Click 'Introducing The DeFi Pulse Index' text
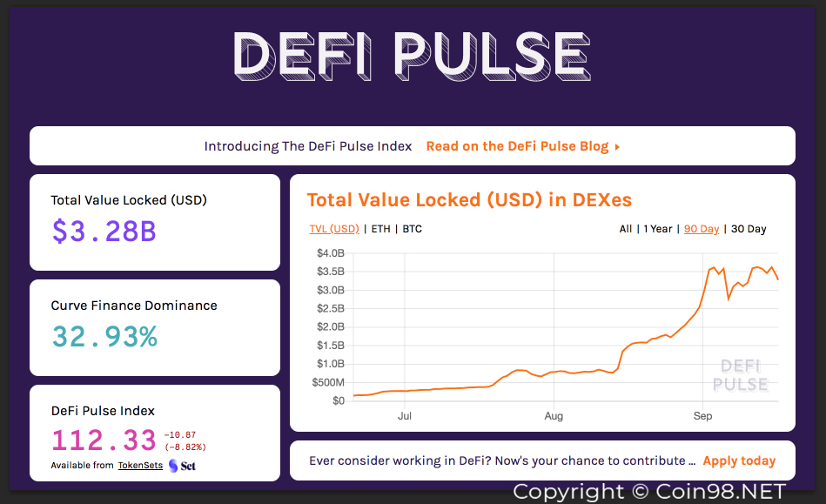This screenshot has height=504, width=826. pyautogui.click(x=307, y=146)
